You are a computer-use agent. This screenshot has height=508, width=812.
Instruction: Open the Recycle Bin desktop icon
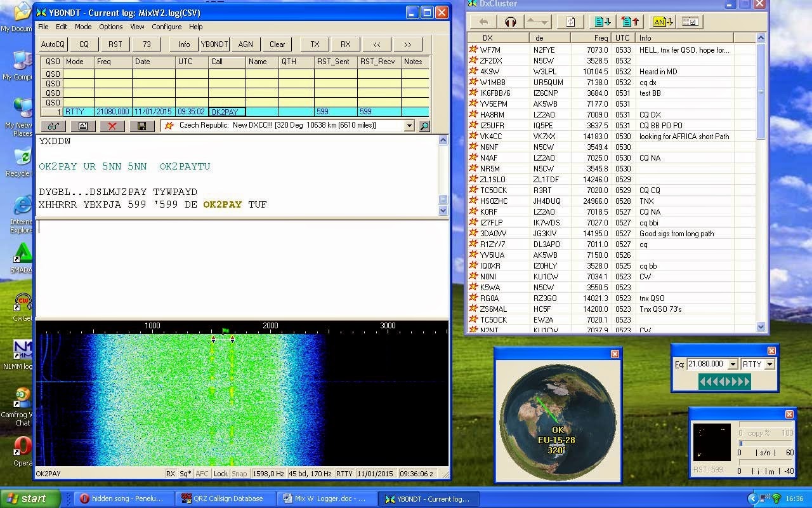click(x=22, y=162)
